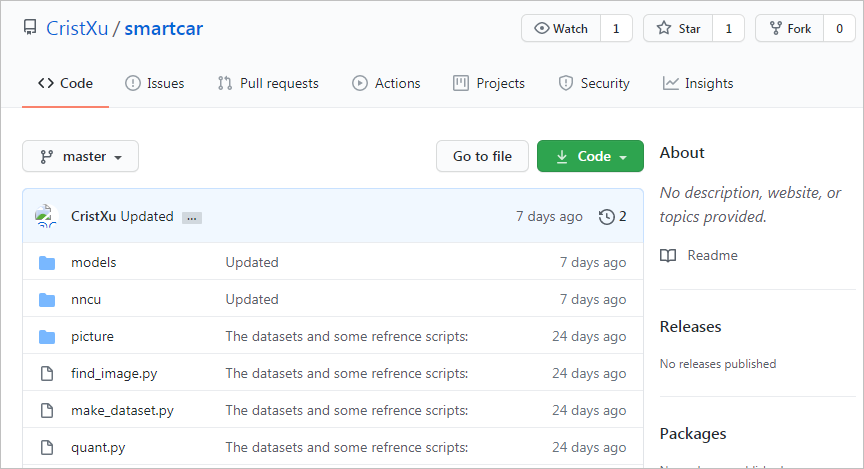Viewport: 864px width, 469px height.
Task: Click the picture folder icon
Action: click(x=47, y=337)
